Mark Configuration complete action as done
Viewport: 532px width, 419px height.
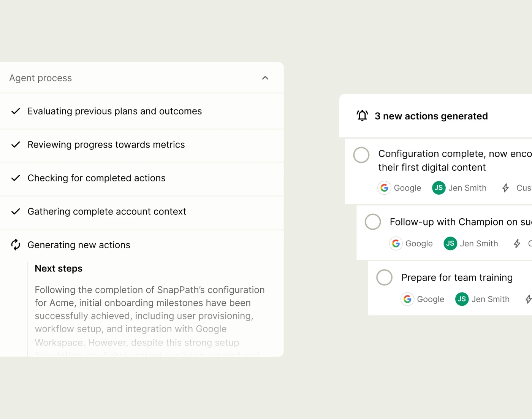pyautogui.click(x=361, y=155)
